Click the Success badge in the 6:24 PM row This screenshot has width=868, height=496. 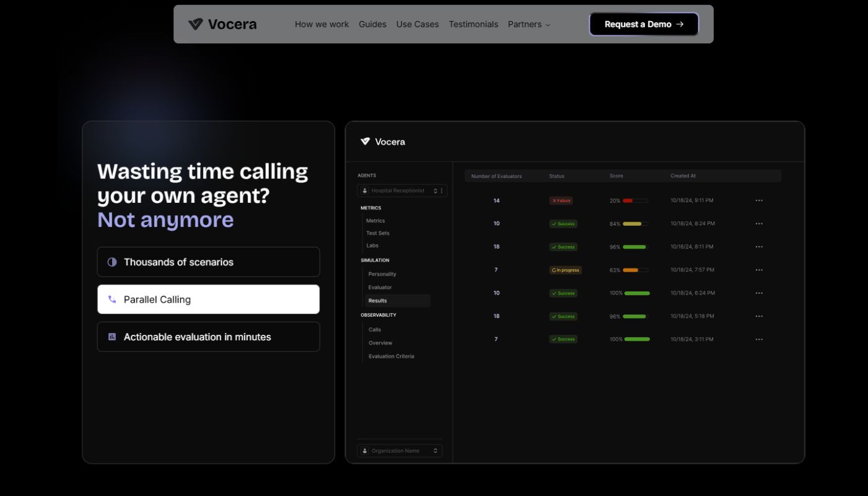[x=563, y=293]
